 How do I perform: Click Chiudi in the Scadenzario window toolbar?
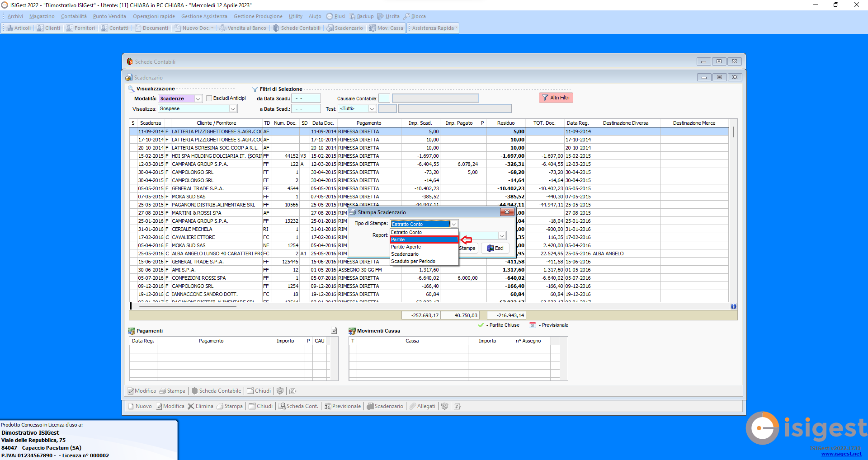click(259, 391)
